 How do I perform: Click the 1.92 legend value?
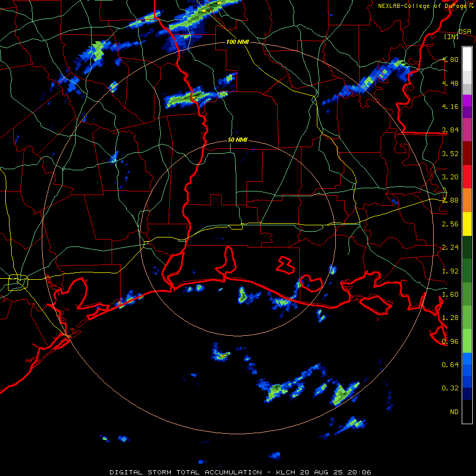coord(450,271)
